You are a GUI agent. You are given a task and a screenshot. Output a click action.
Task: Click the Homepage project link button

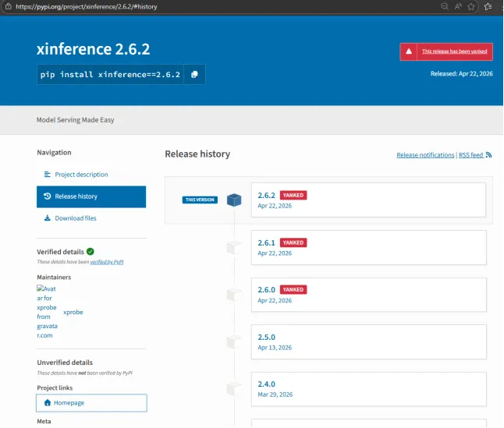click(x=91, y=403)
